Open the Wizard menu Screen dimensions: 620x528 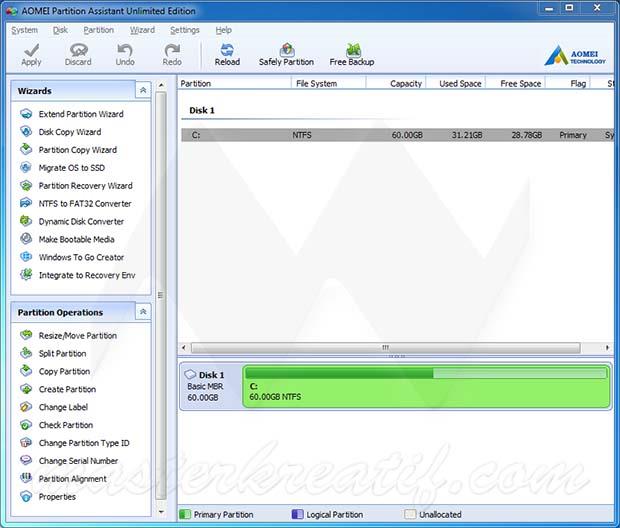click(142, 30)
